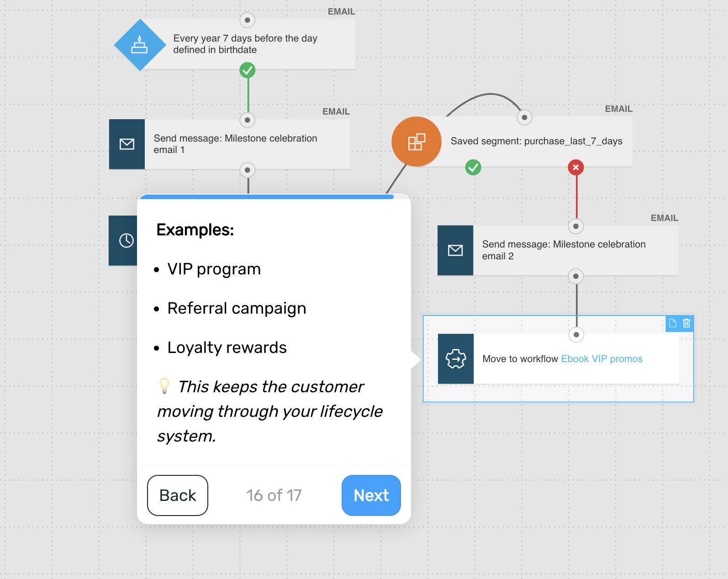728x579 pixels.
Task: Click red X output of saved segment
Action: pyautogui.click(x=576, y=168)
